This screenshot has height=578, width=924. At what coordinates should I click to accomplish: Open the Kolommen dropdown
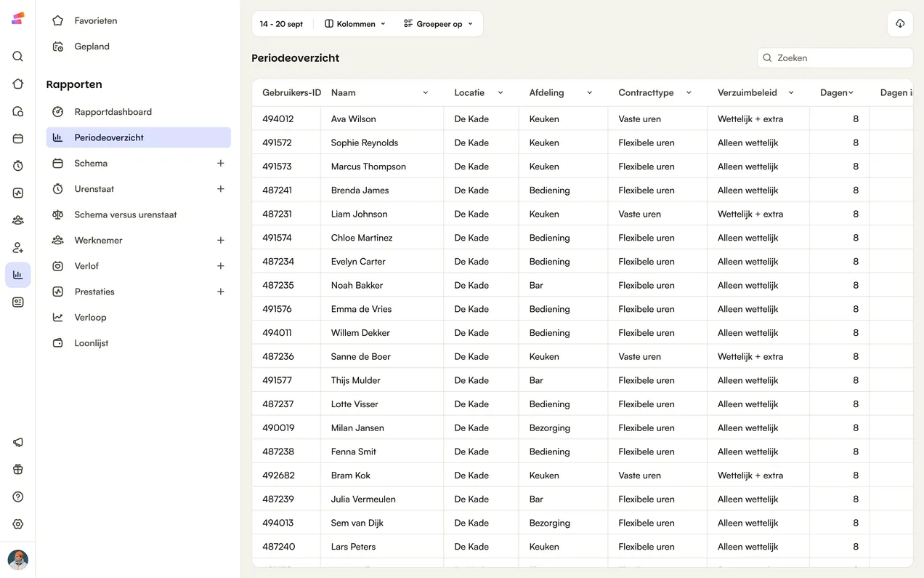(x=355, y=24)
